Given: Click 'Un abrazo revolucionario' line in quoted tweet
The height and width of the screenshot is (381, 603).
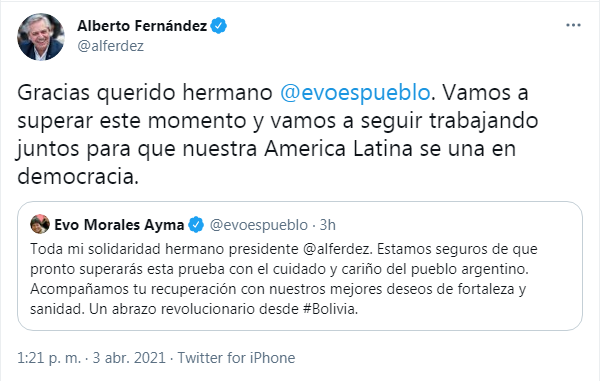Looking at the screenshot, I should (x=172, y=309).
